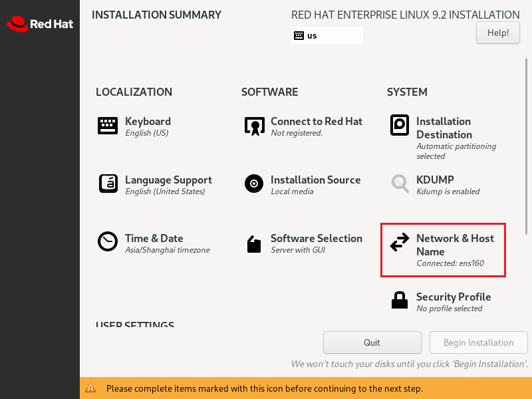Click the Software Selection package icon
The image size is (532, 399).
pos(254,244)
